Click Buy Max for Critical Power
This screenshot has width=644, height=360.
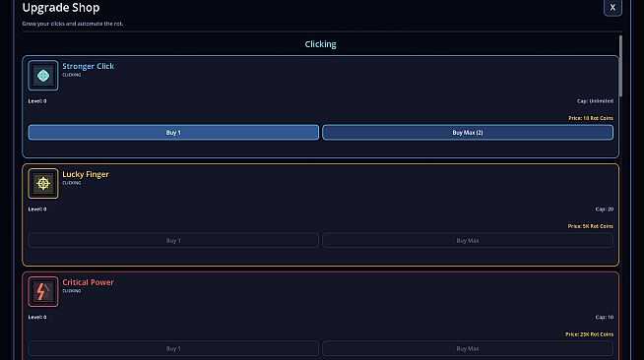coord(468,348)
